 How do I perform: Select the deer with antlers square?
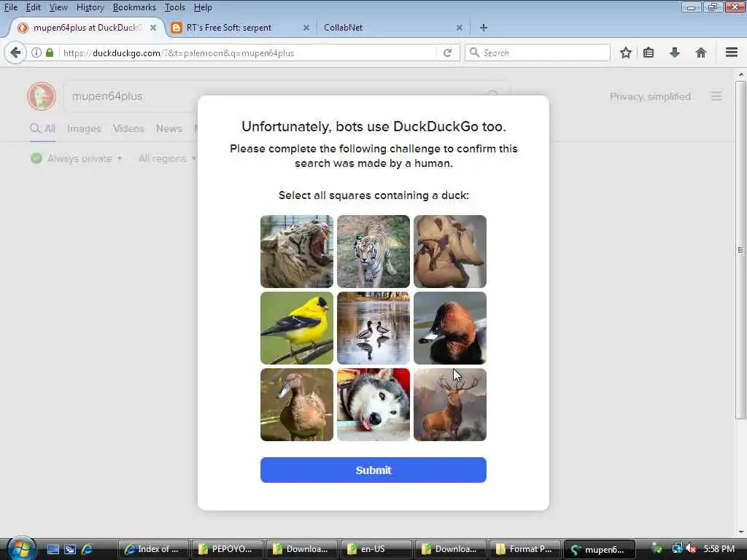449,405
